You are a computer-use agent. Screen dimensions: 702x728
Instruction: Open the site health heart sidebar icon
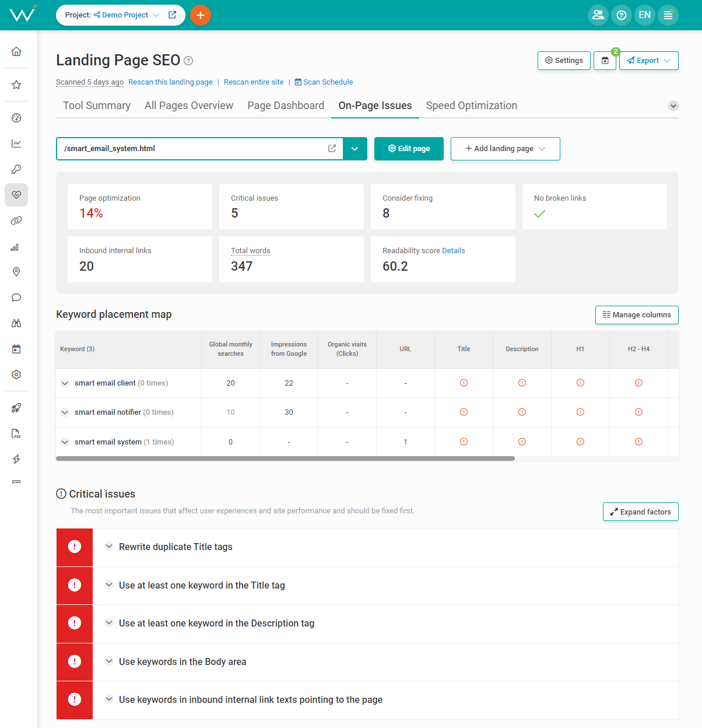coord(16,195)
